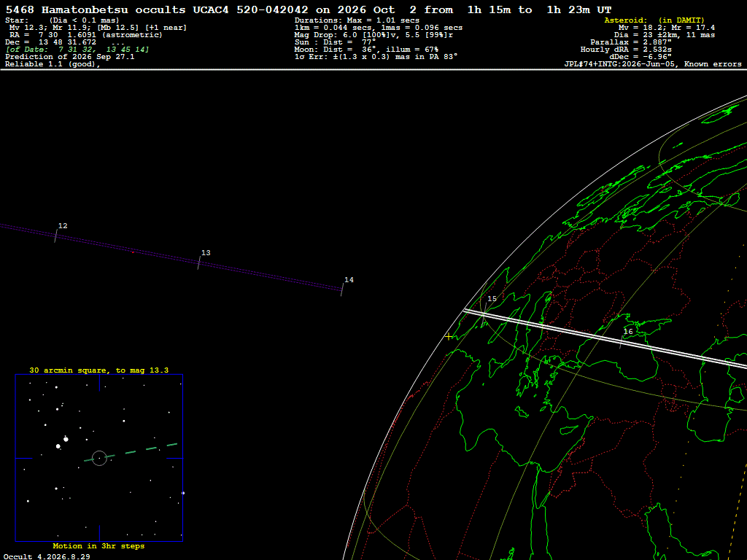Viewport: 747px width, 560px height.
Task: Click the Occult 4.2026.8.29 version text
Action: pos(47,556)
